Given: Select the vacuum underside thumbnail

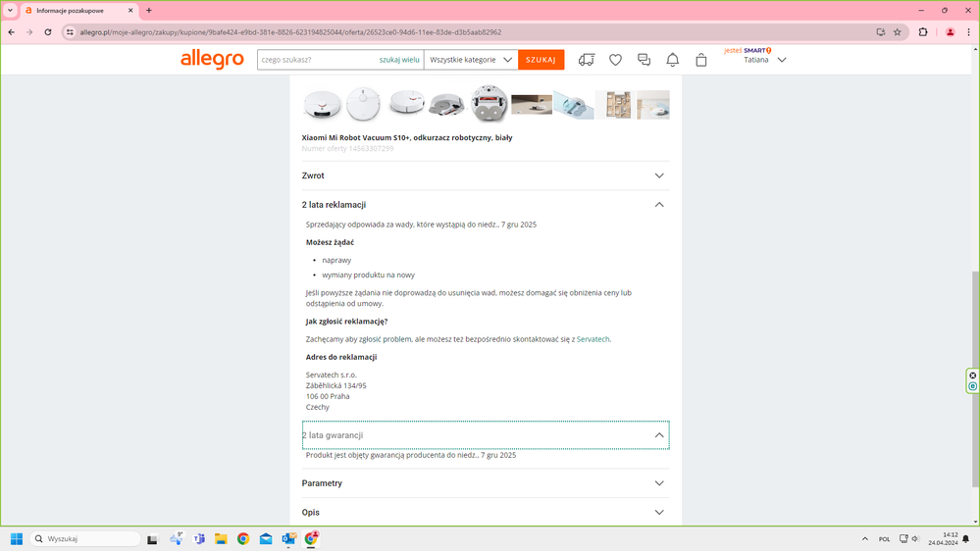Looking at the screenshot, I should [x=490, y=104].
